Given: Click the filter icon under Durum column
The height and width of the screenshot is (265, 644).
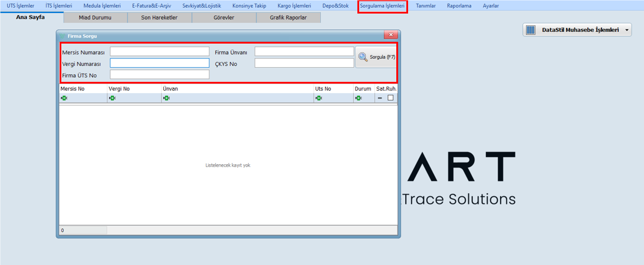Looking at the screenshot, I should [358, 98].
